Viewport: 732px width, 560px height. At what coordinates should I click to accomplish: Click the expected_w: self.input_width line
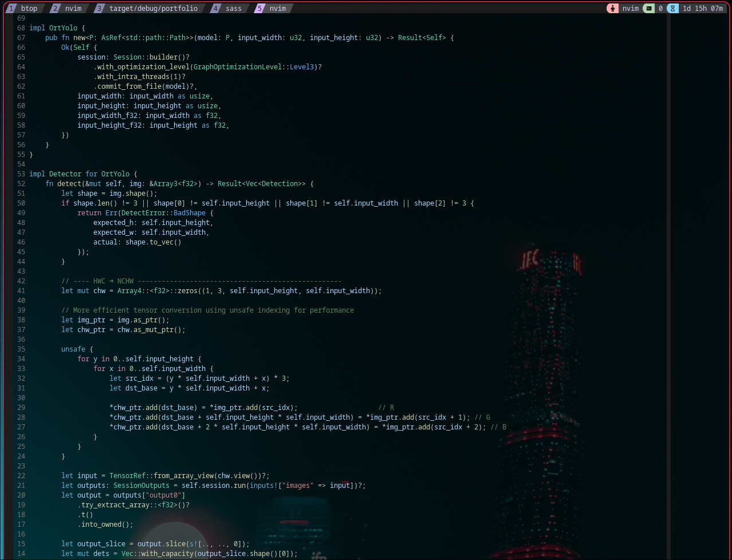click(x=151, y=232)
